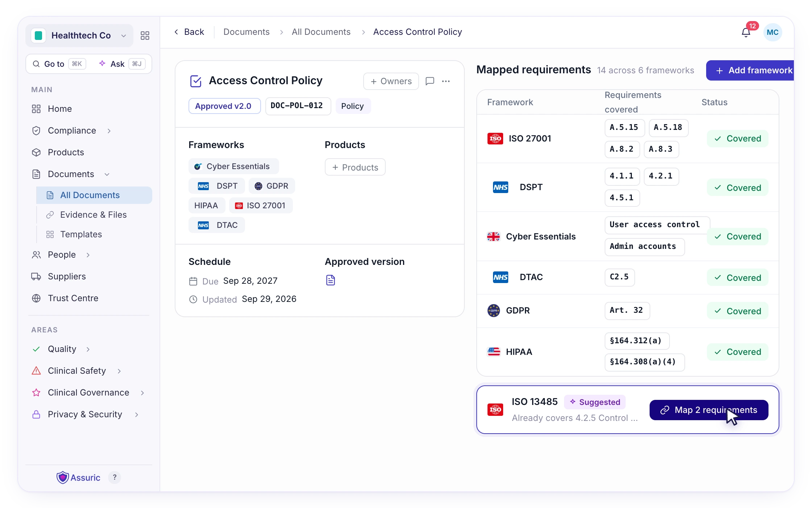This screenshot has width=812, height=508.
Task: Expand the Privacy & Security area chevron
Action: point(137,414)
